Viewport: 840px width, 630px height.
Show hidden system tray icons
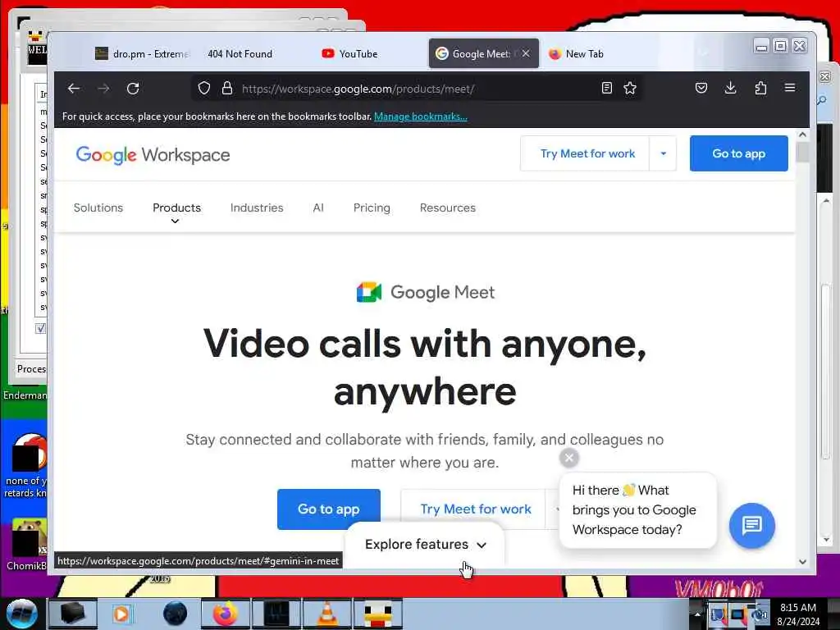697,614
